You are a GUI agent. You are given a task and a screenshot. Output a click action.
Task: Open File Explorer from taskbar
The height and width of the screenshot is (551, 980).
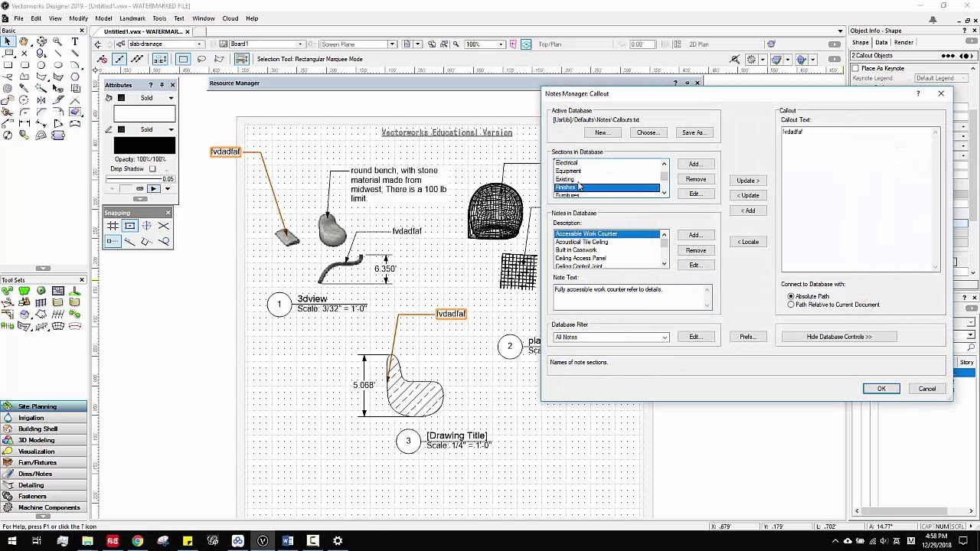(x=87, y=542)
